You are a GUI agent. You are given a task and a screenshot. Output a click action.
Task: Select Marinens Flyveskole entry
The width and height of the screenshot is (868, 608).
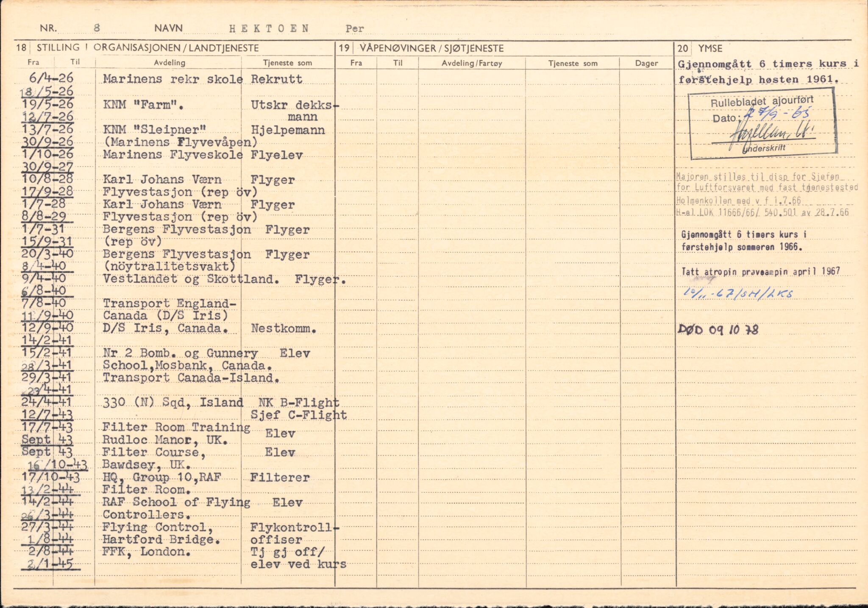click(173, 155)
